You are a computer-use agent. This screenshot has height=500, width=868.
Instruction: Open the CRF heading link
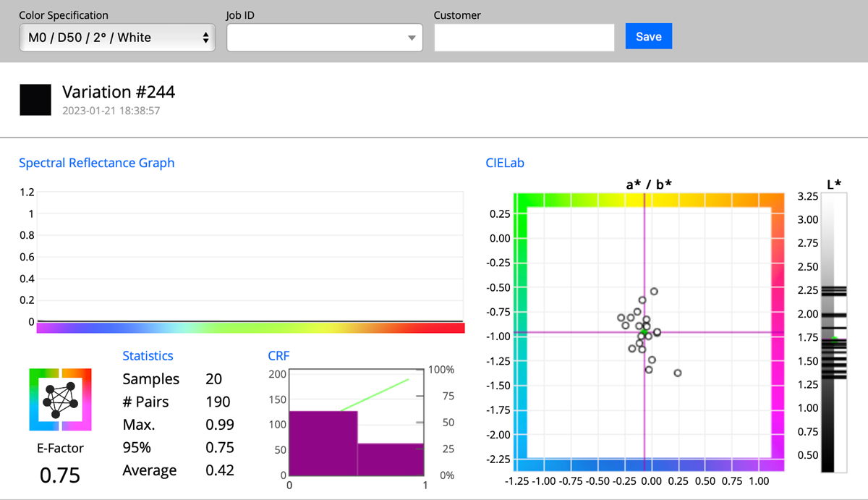[278, 355]
